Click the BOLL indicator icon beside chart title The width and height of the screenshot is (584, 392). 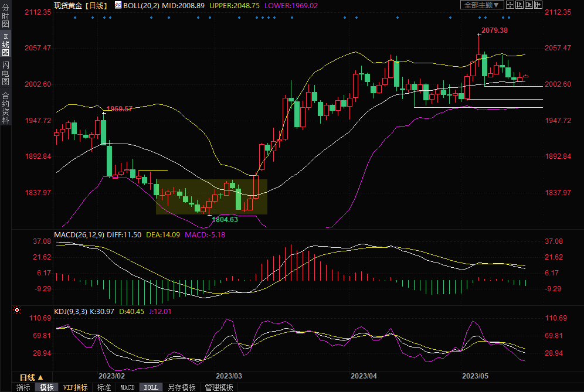118,5
